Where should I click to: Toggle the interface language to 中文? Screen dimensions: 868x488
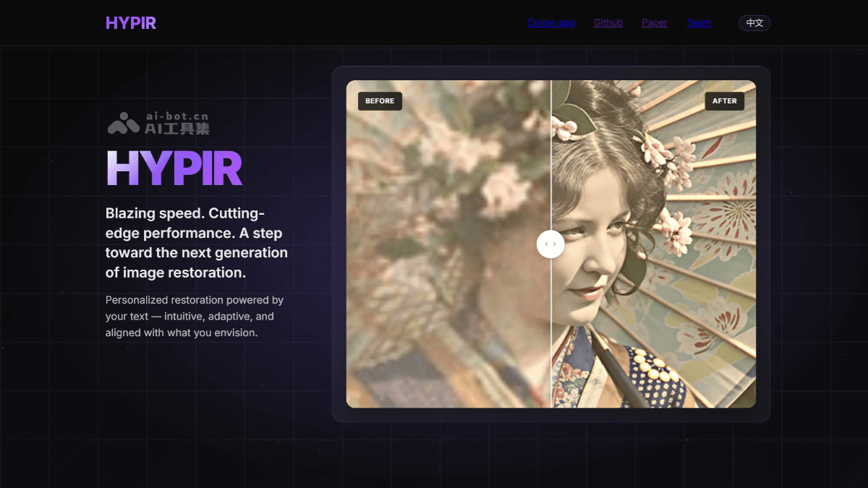point(754,22)
